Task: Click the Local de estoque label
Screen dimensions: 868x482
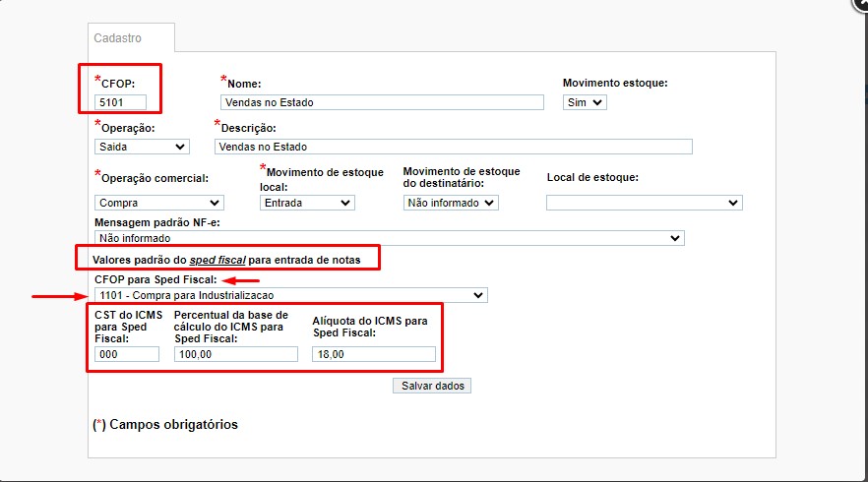Action: click(592, 178)
